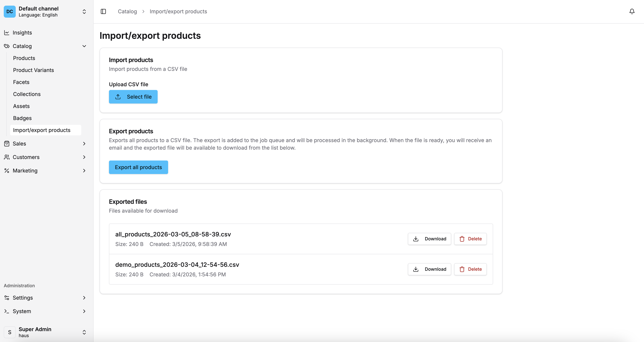Viewport: 644px width, 342px height.
Task: Click the trash icon next to demo_products file
Action: coord(462,269)
